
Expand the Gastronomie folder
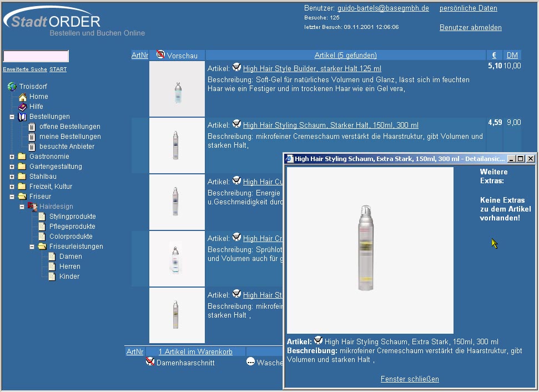point(12,157)
